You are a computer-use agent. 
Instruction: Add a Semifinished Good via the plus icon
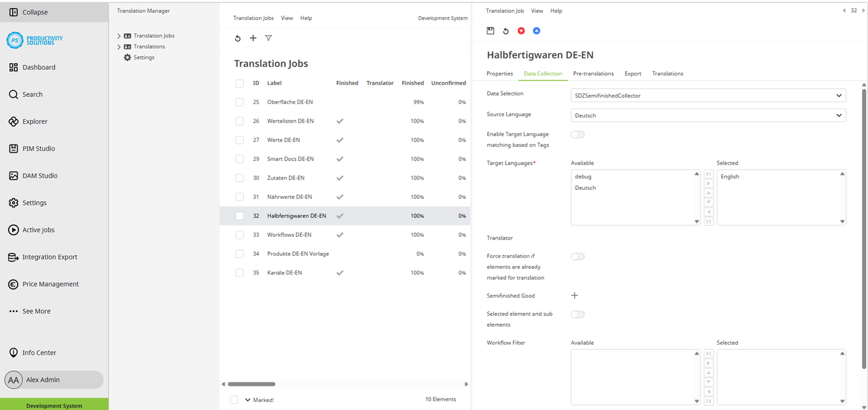(574, 295)
